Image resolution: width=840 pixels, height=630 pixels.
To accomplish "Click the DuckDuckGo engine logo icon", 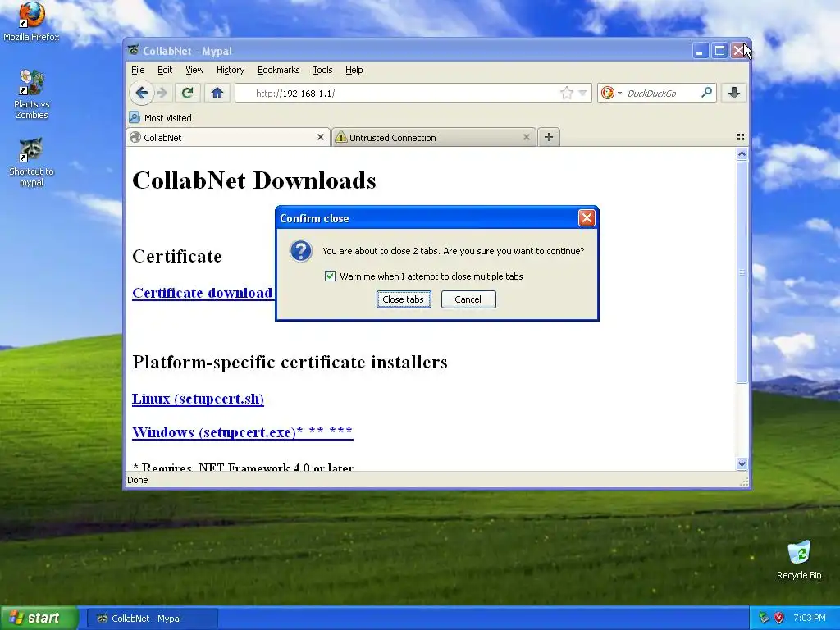I will point(608,94).
